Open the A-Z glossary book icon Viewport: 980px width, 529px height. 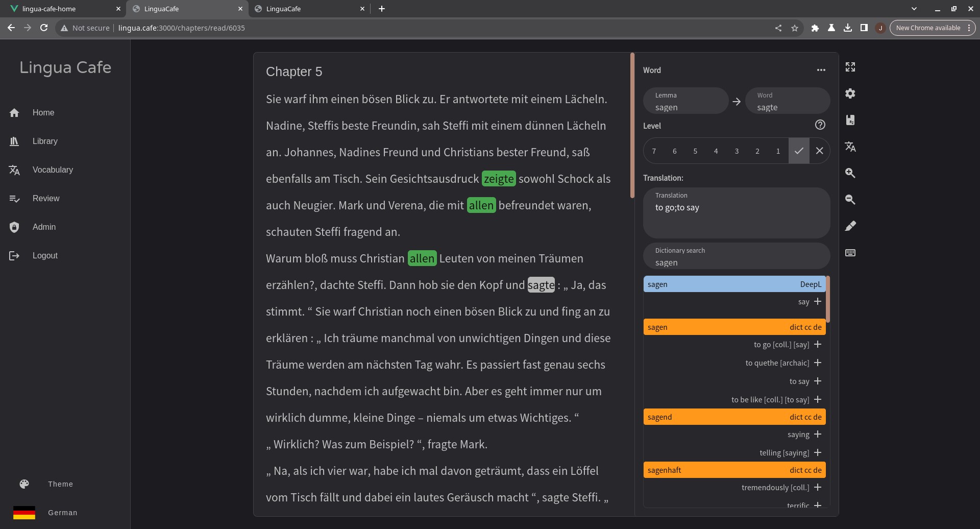[850, 120]
